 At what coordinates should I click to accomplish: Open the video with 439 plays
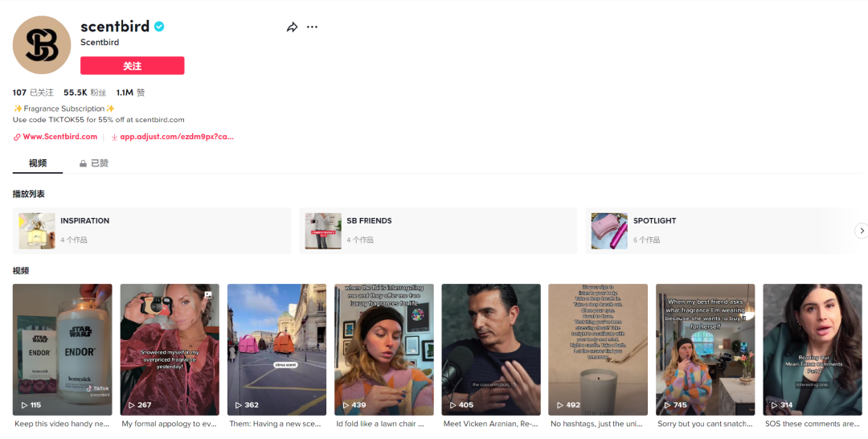coord(384,350)
